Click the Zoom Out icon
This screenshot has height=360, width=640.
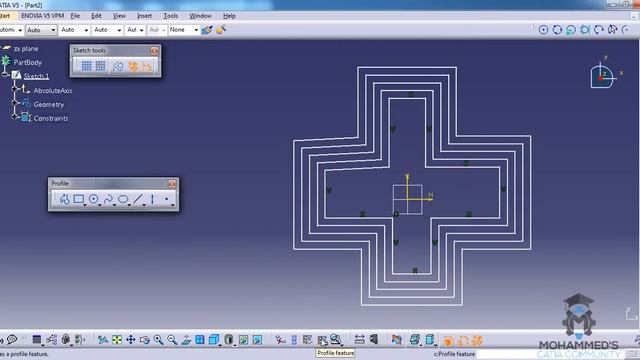(172, 340)
